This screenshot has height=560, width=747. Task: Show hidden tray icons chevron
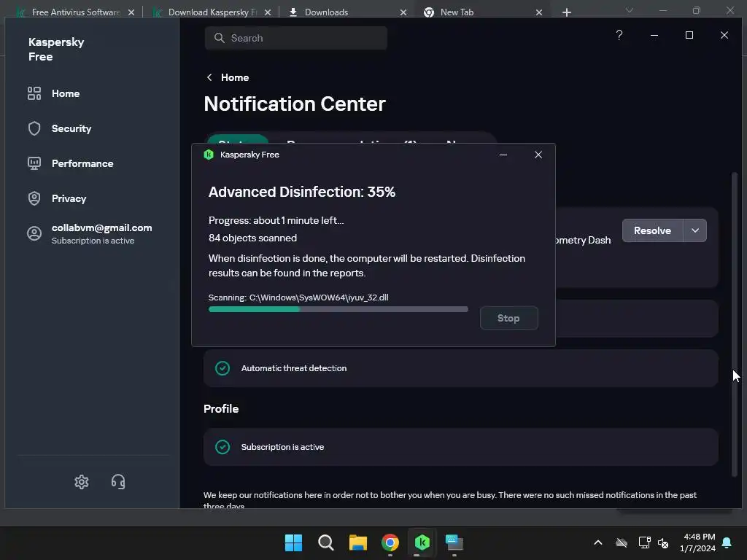(x=598, y=542)
